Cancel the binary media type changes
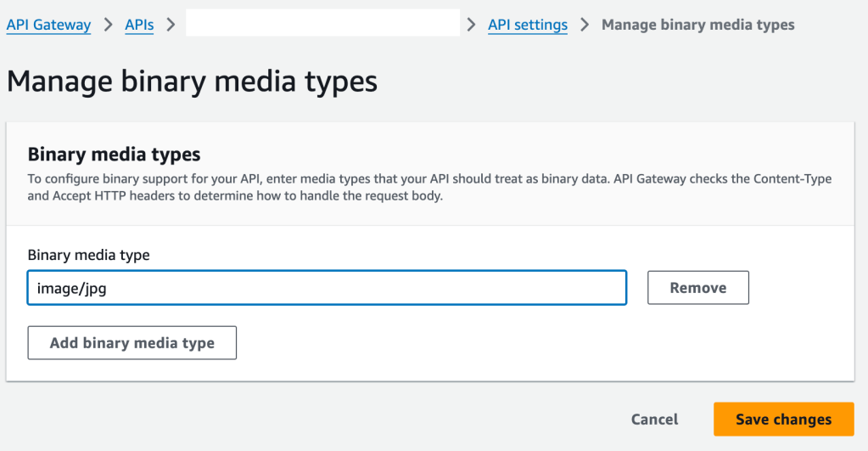 coord(654,419)
